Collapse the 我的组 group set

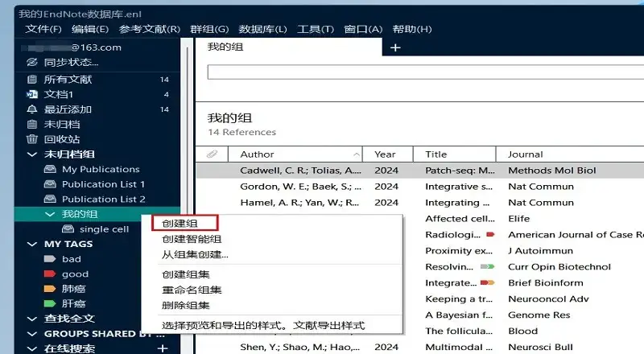pos(50,214)
